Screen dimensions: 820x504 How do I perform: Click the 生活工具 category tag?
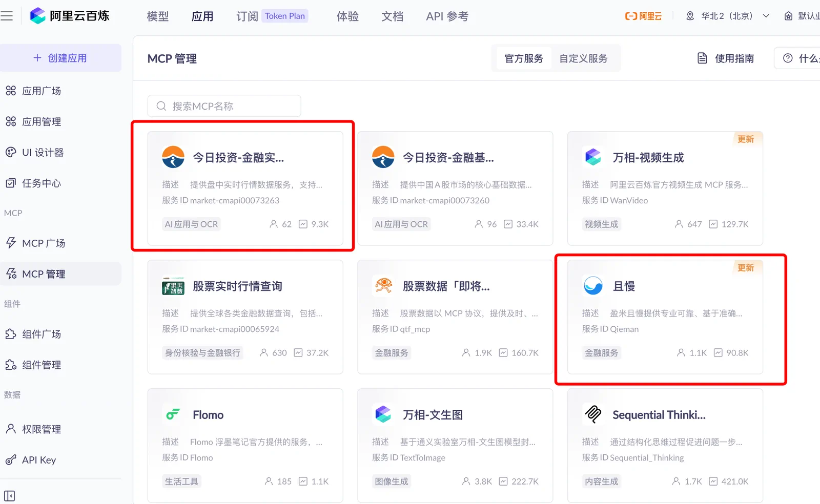pyautogui.click(x=181, y=481)
